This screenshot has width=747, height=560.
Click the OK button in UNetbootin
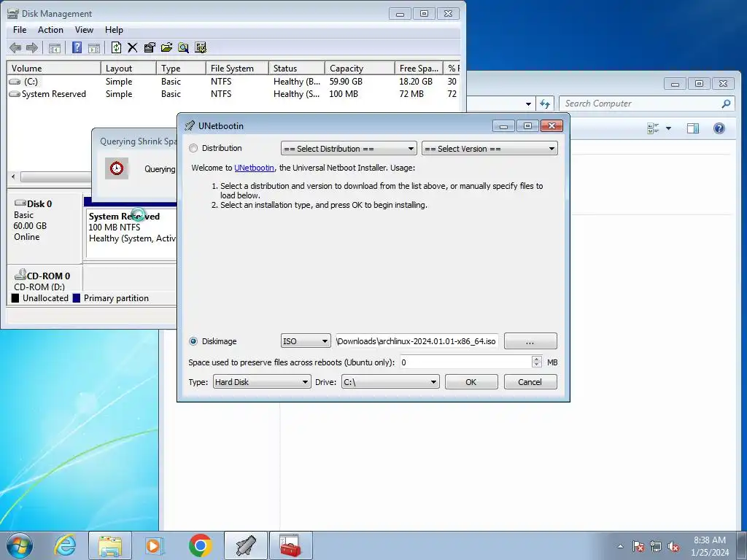pos(471,382)
